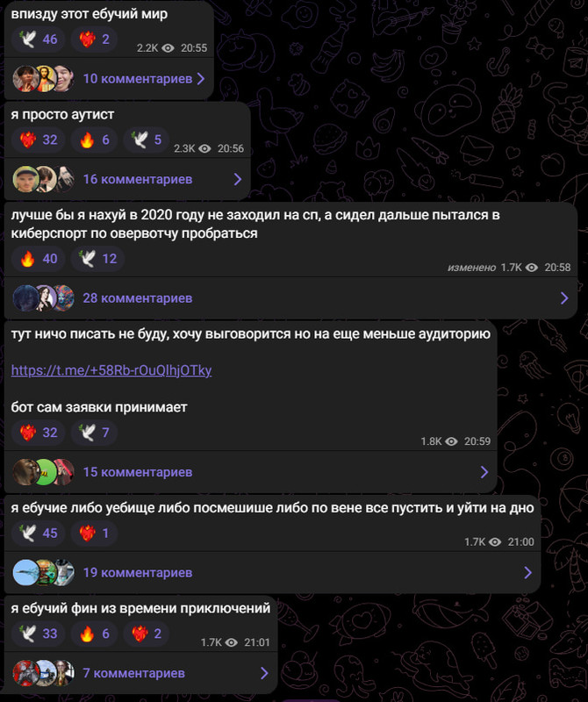Click the dove reaction showing 5
The image size is (588, 702).
coord(146,140)
